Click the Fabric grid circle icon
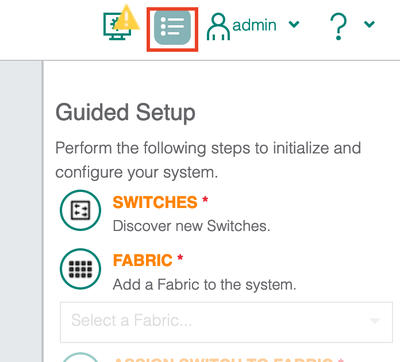The width and height of the screenshot is (400, 362). [80, 269]
